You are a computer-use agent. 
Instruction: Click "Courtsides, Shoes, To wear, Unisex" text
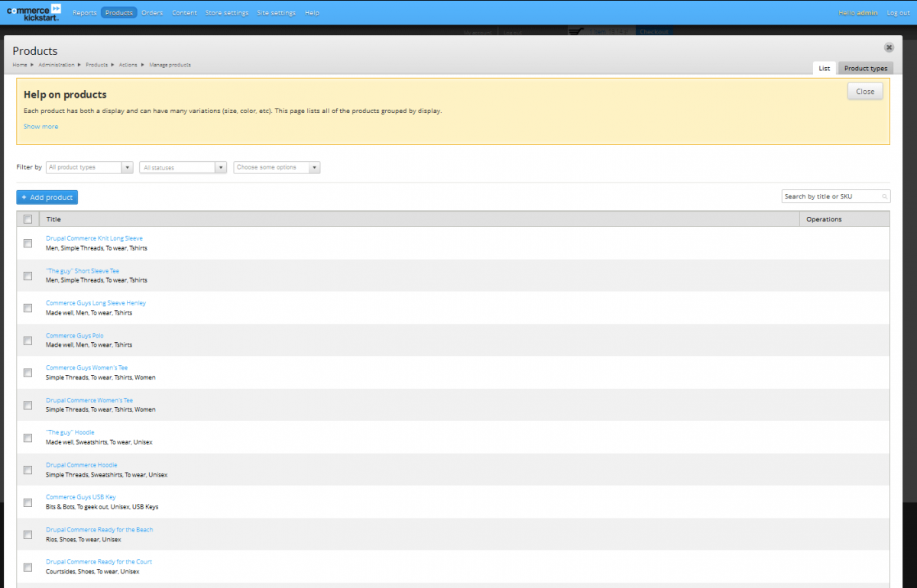click(92, 571)
